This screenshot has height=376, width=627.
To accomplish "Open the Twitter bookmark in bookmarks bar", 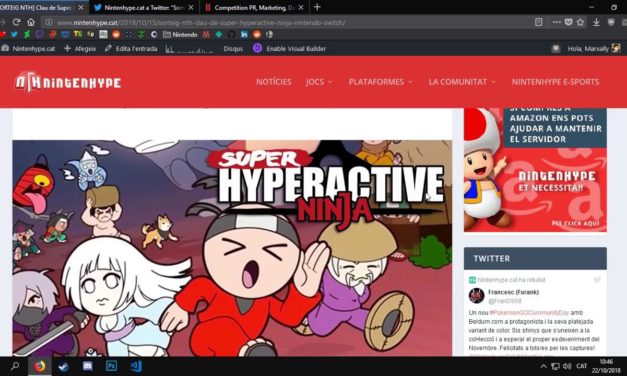I will pyautogui.click(x=14, y=34).
